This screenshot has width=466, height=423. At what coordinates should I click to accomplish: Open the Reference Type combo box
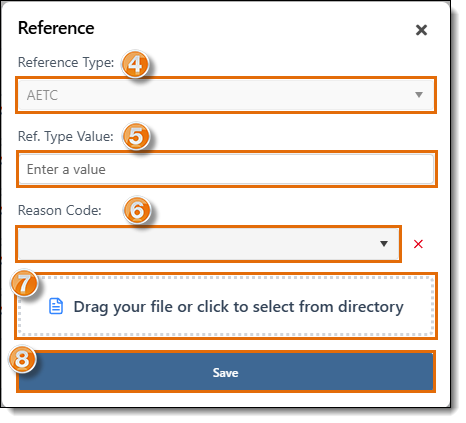point(226,95)
